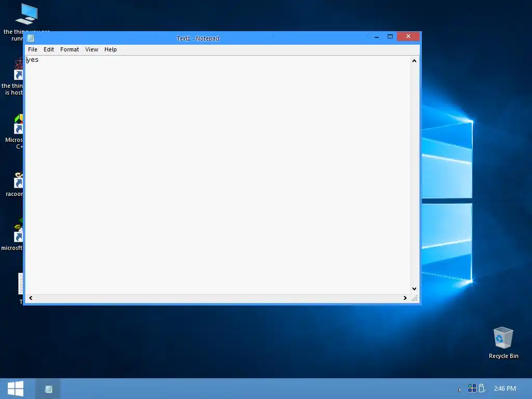Open the View menu
The image size is (532, 399).
[x=91, y=49]
